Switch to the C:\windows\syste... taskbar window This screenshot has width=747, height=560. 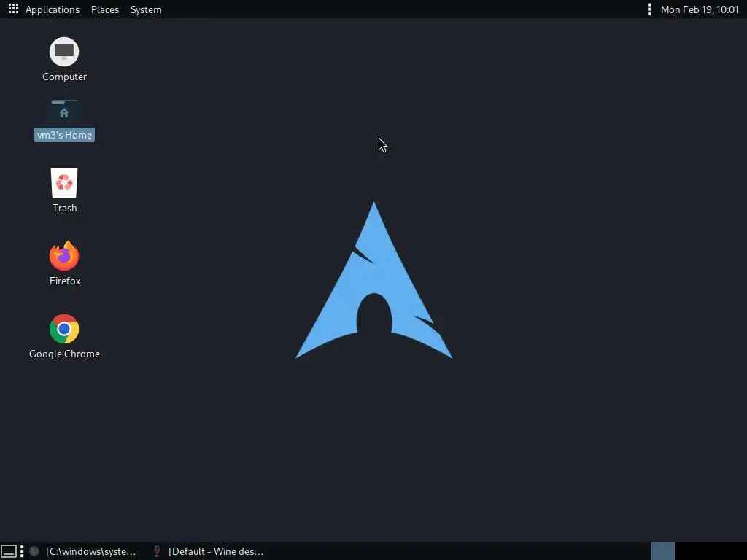pyautogui.click(x=83, y=551)
